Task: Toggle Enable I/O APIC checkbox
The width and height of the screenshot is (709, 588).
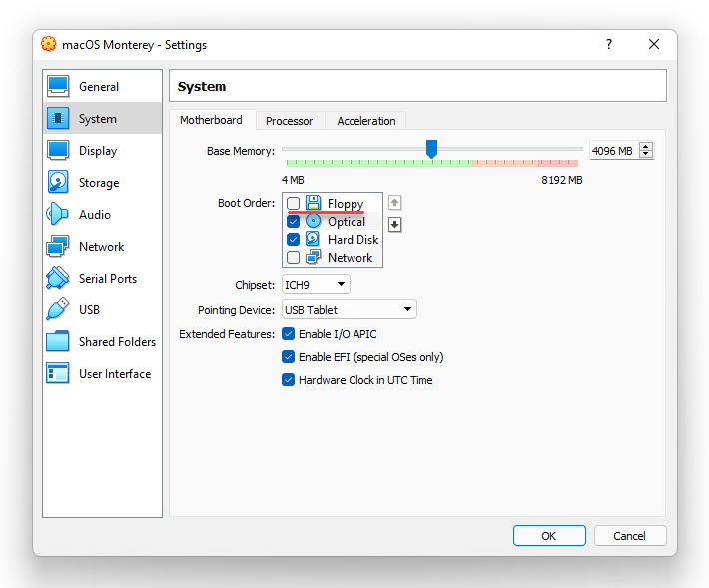Action: point(288,334)
